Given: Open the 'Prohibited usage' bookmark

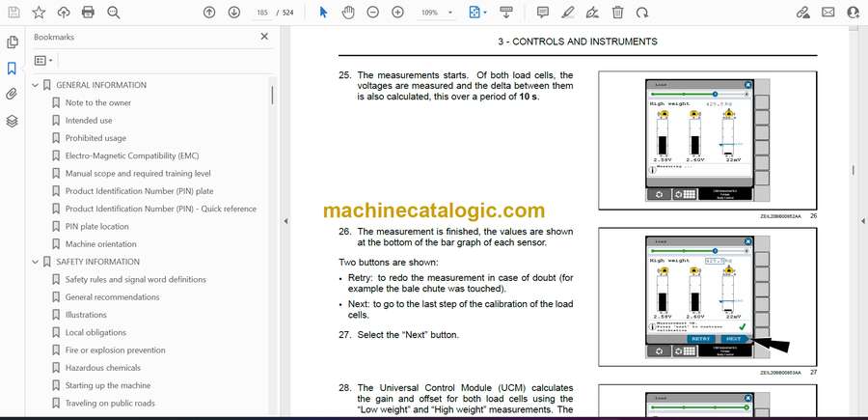Looking at the screenshot, I should [x=95, y=138].
